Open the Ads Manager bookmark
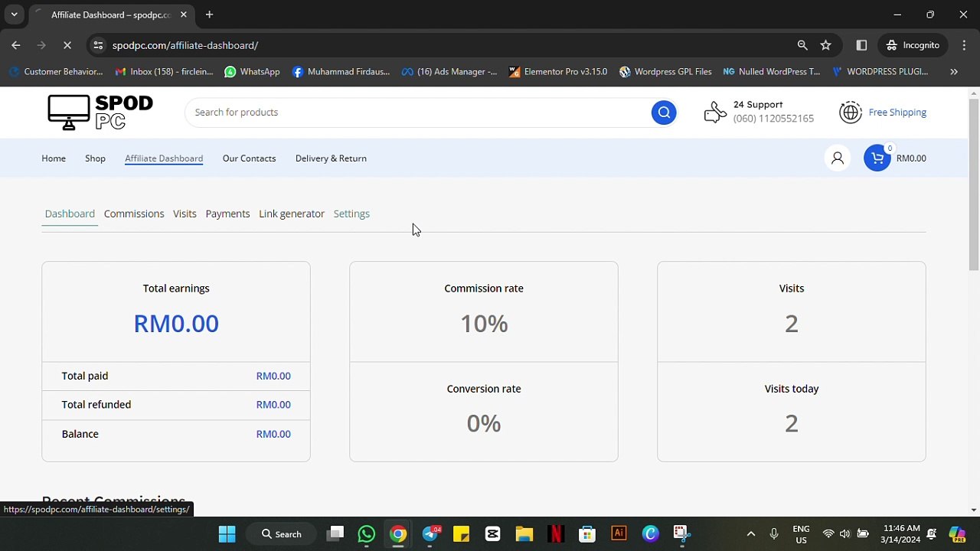Image resolution: width=980 pixels, height=551 pixels. point(449,72)
